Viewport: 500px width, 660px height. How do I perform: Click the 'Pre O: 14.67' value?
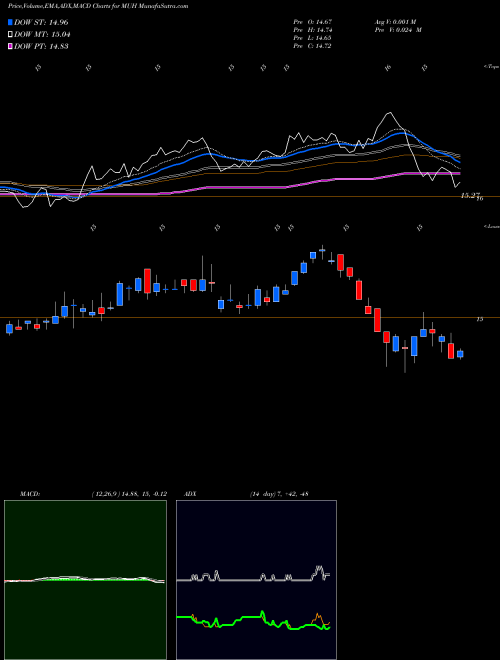pyautogui.click(x=313, y=22)
